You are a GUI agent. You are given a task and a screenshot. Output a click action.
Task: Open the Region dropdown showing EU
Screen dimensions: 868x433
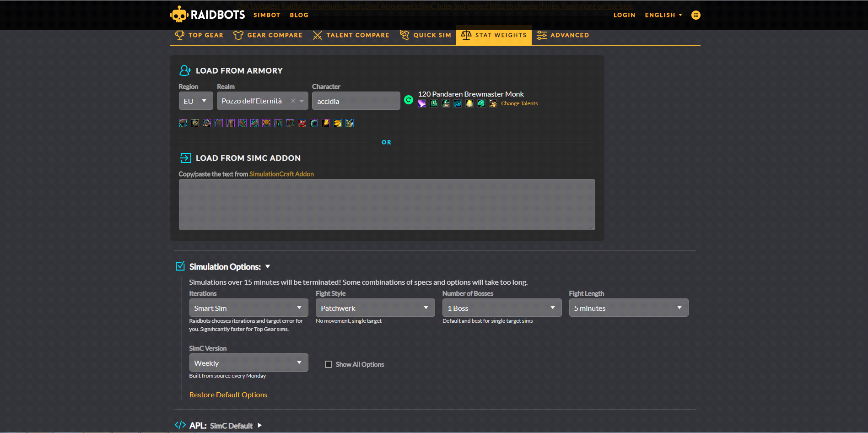(196, 101)
